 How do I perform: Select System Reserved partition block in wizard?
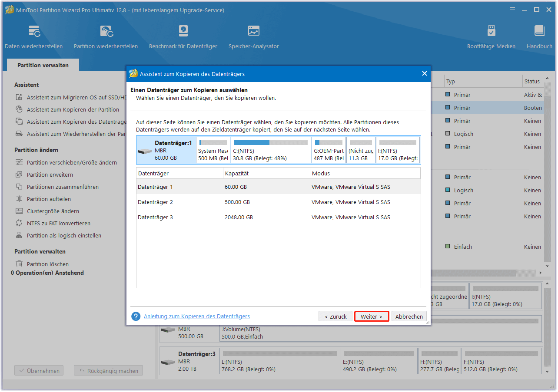(x=213, y=150)
